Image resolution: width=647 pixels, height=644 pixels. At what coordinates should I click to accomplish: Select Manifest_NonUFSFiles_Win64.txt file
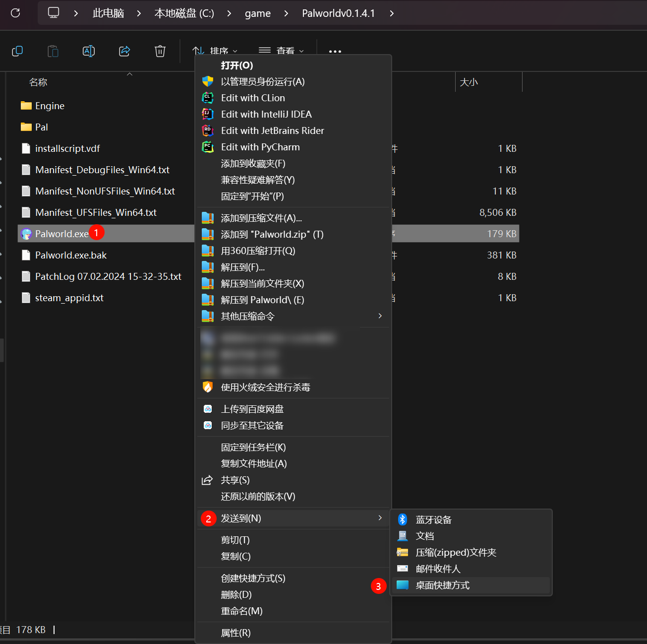[x=105, y=191]
